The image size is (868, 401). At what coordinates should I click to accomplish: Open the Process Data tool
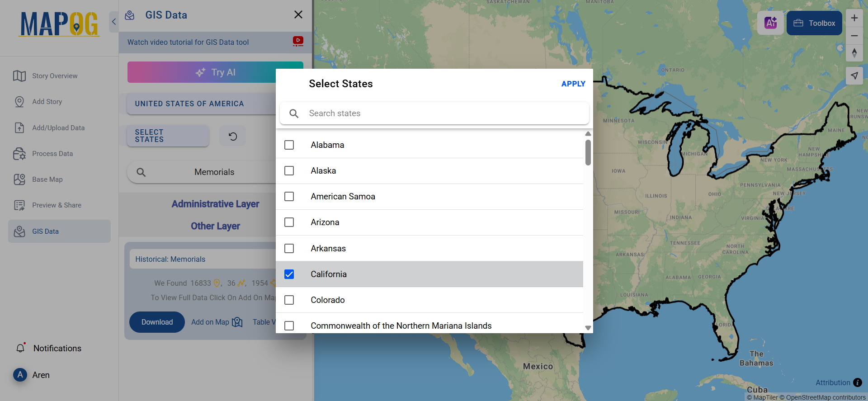[x=52, y=153]
